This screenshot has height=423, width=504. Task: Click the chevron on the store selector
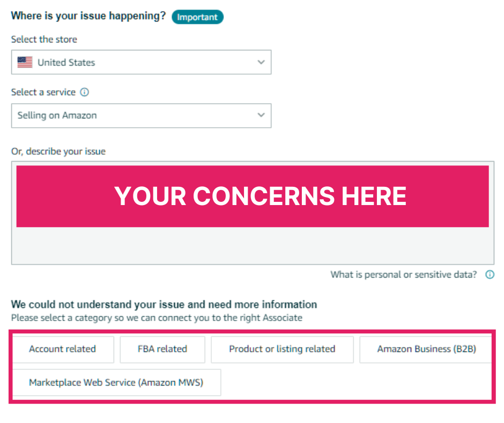click(x=261, y=62)
